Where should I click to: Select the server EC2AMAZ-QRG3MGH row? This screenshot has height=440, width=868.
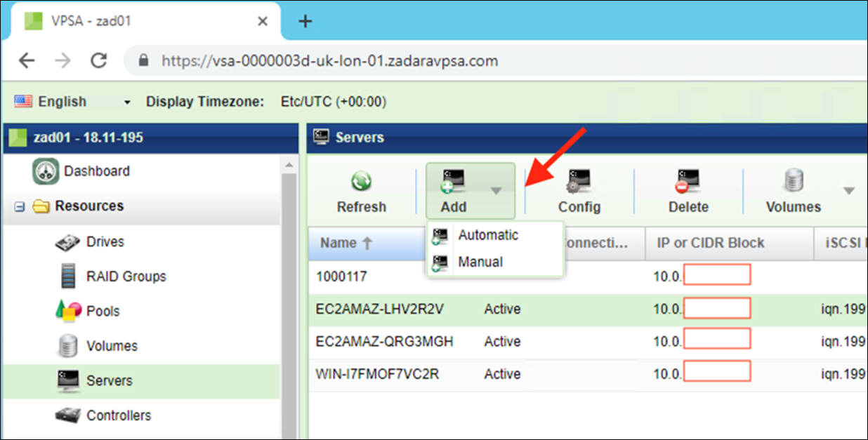385,341
